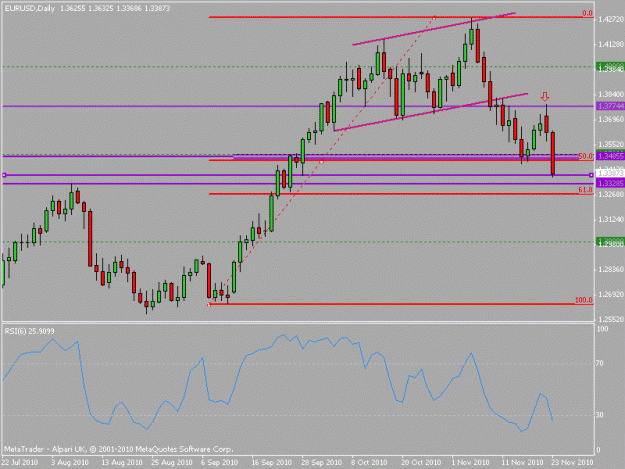
Task: Click the Fibonacci 0.0 level label
Action: tap(587, 13)
